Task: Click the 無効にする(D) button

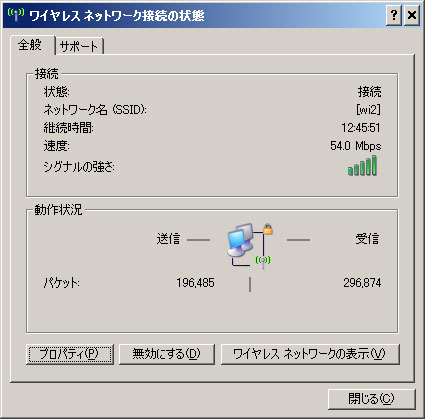Action: point(167,354)
